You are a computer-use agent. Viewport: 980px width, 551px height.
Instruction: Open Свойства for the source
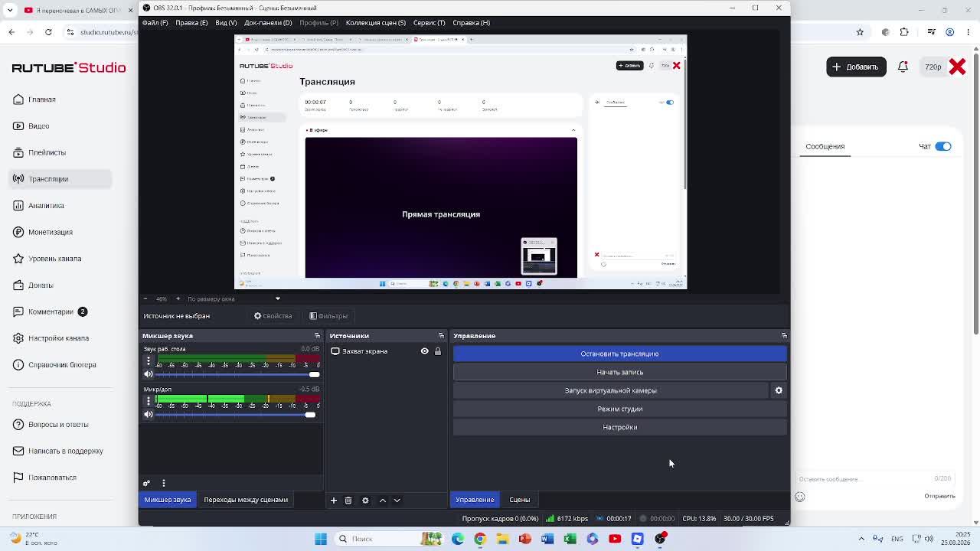point(273,316)
